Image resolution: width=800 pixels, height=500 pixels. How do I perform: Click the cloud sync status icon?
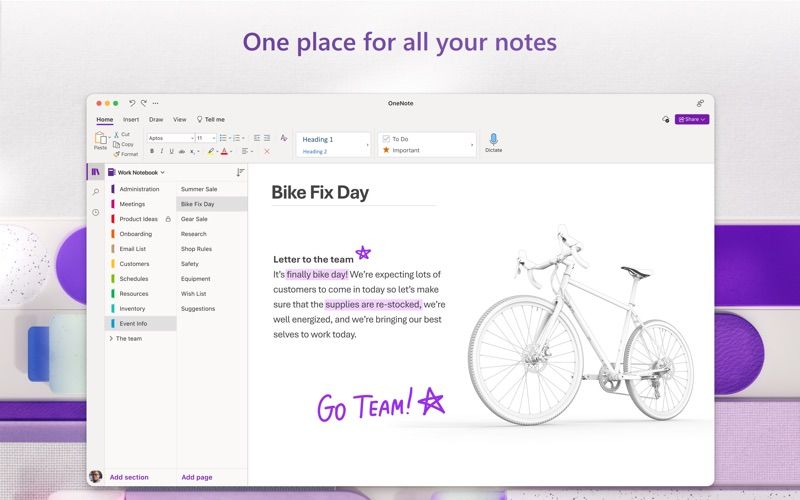point(666,119)
